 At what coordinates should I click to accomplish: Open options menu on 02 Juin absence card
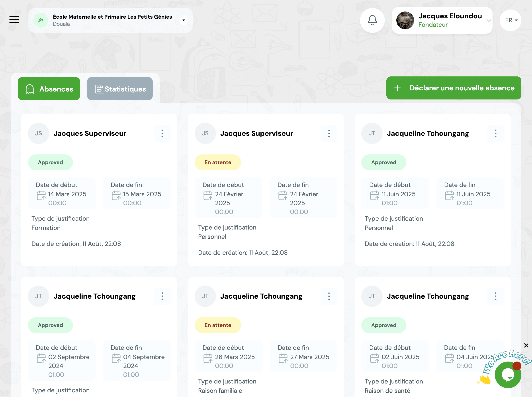[x=495, y=296]
